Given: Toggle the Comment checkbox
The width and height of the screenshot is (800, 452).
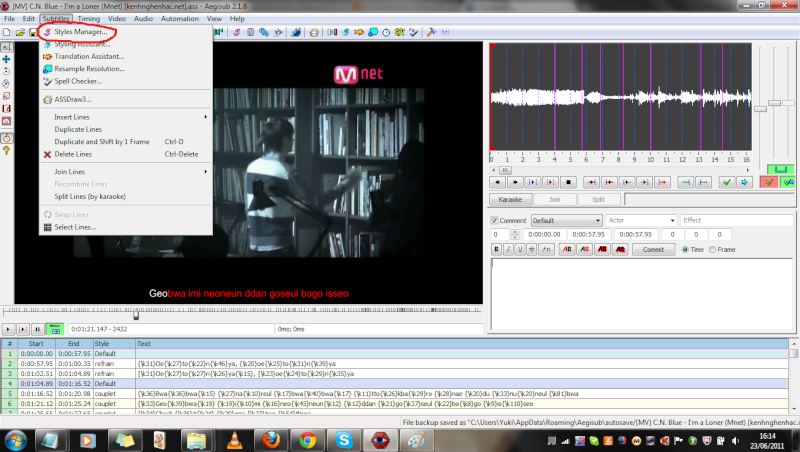Looking at the screenshot, I should [x=494, y=220].
